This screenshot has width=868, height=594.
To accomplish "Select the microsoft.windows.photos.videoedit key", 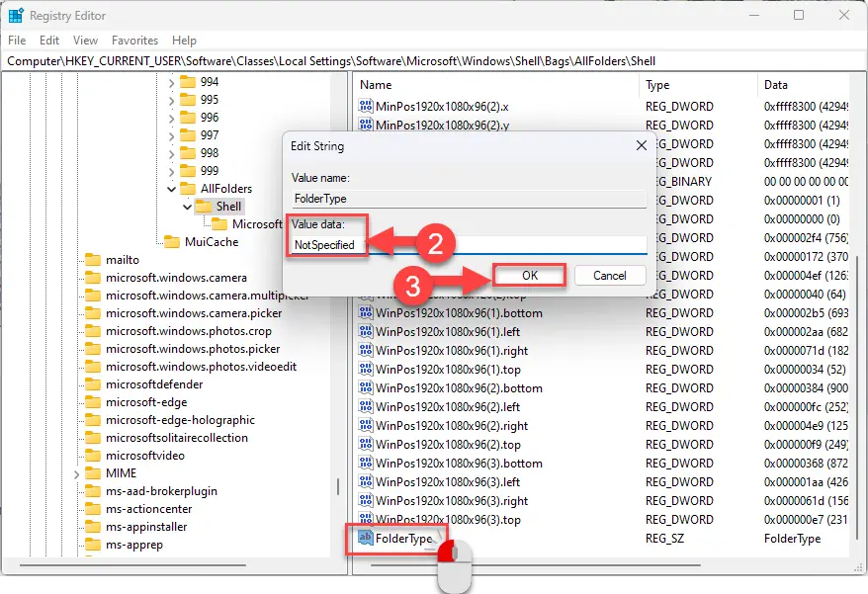I will click(201, 367).
